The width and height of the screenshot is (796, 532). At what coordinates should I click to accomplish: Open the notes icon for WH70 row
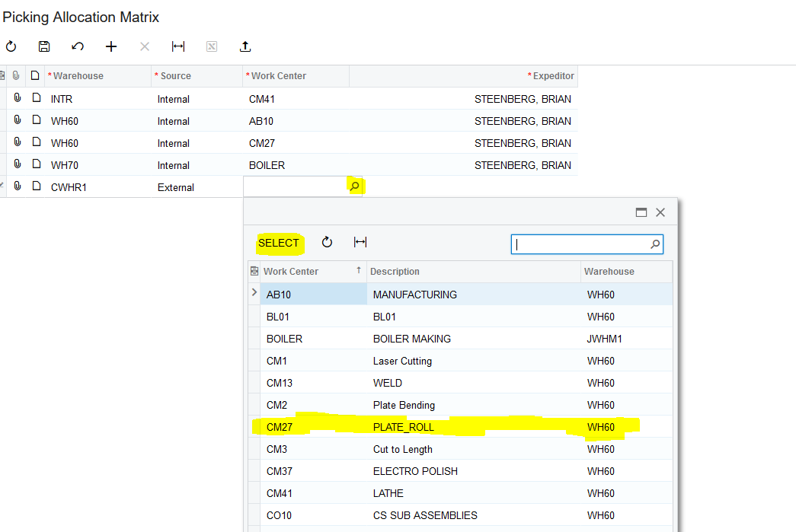pyautogui.click(x=36, y=164)
